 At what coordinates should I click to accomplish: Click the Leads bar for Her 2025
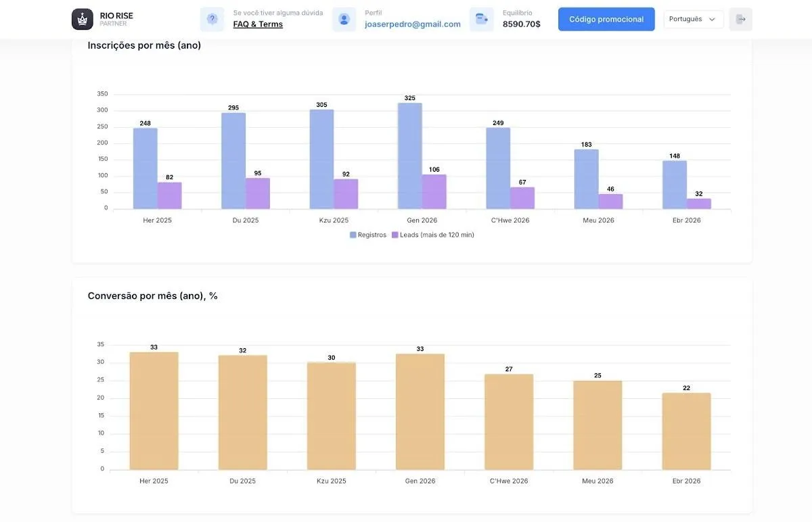[170, 195]
